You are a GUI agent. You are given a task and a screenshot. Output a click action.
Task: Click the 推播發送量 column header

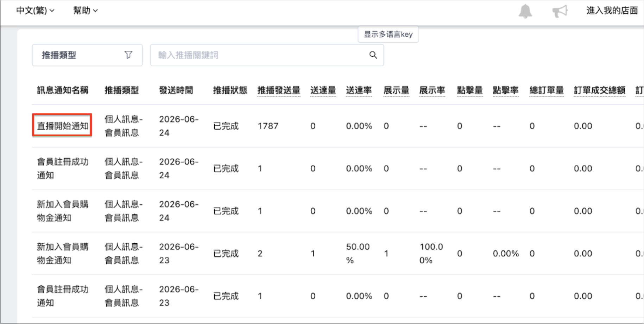pos(279,91)
